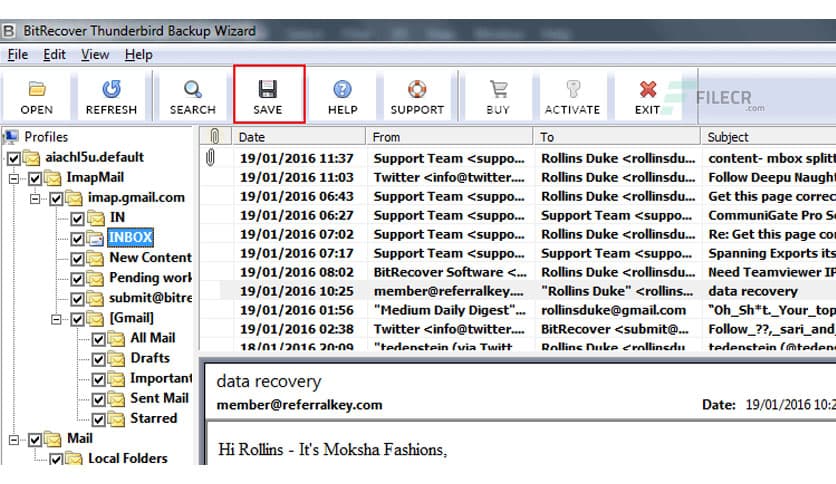Collapse the ImapMail tree node
836x484 pixels.
pyautogui.click(x=14, y=179)
